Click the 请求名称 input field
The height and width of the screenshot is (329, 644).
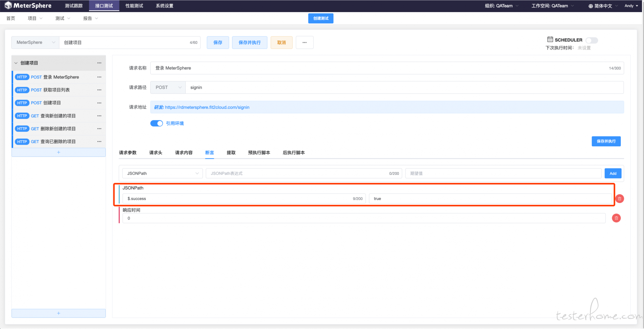(x=387, y=68)
